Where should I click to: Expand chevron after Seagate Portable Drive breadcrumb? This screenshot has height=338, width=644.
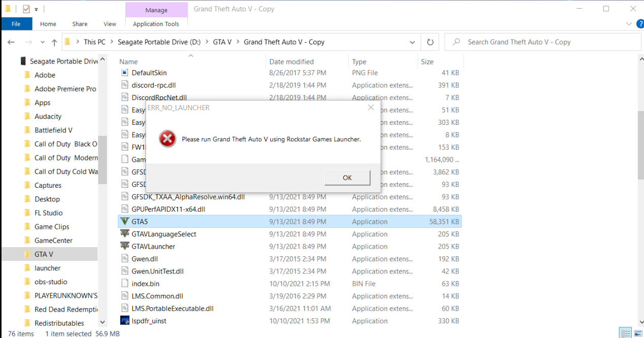207,42
